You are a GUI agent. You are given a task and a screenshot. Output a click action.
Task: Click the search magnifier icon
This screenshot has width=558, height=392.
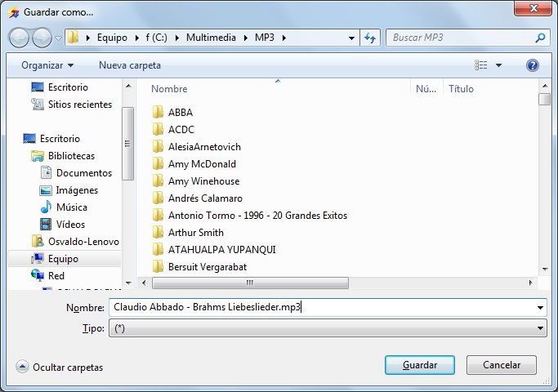[540, 38]
